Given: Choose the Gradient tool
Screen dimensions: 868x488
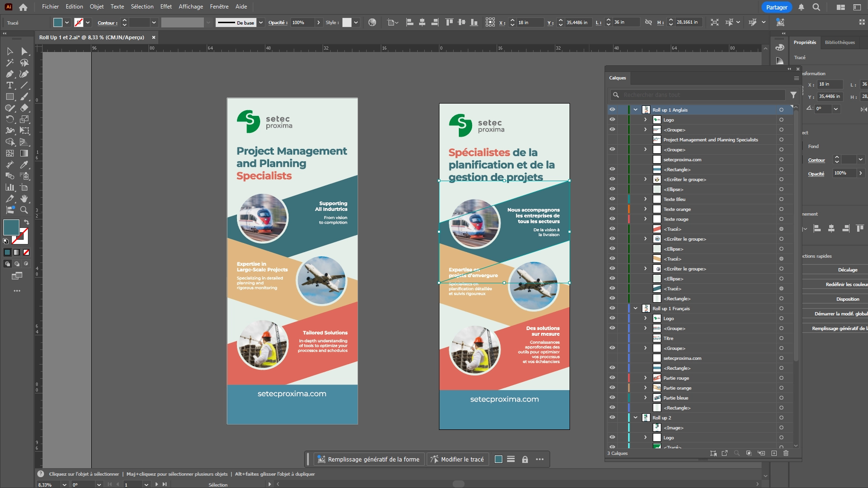Looking at the screenshot, I should point(24,154).
